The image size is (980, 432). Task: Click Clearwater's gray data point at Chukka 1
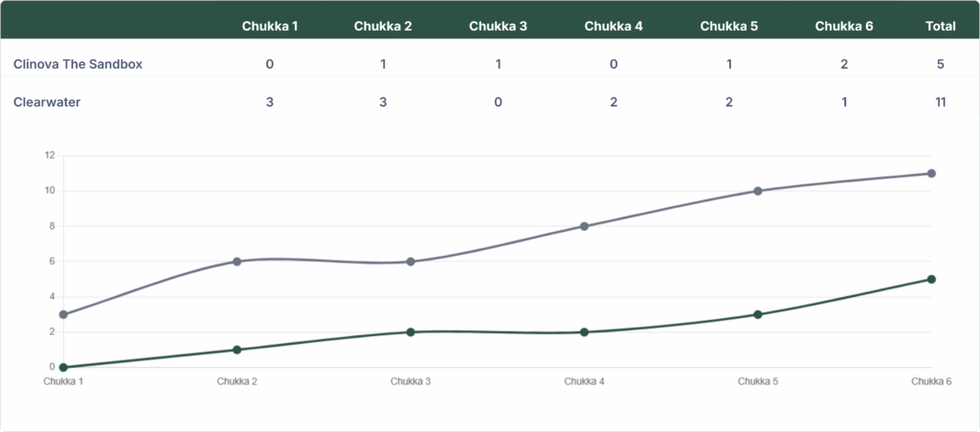[63, 314]
